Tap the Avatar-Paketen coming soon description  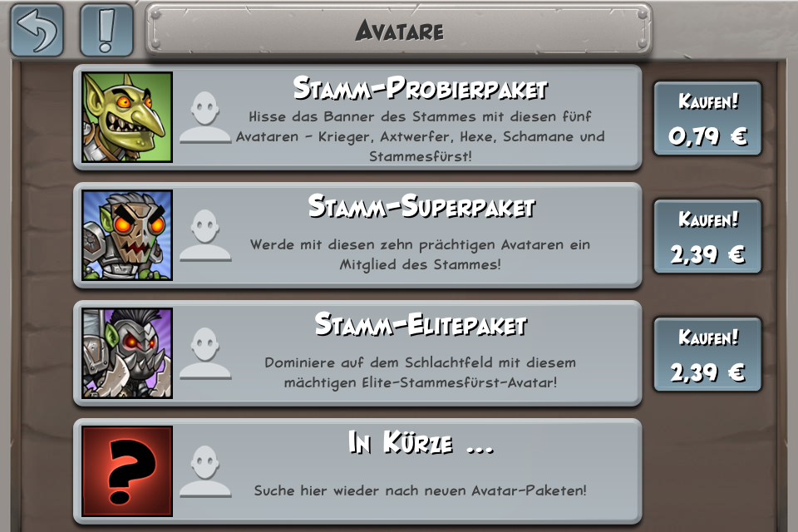click(x=421, y=490)
